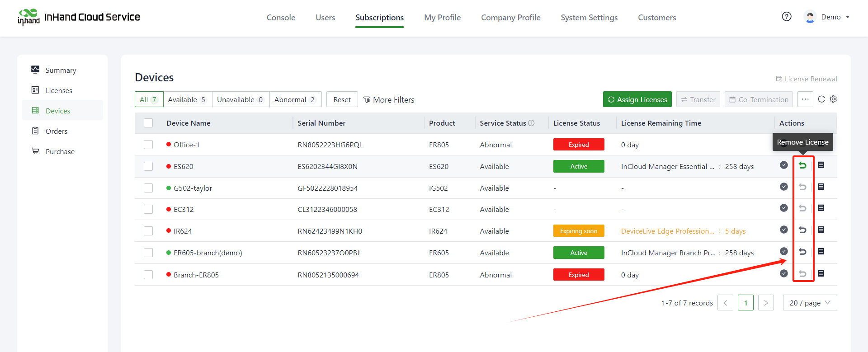
Task: Filter by the Abnormal devices tab
Action: click(295, 99)
